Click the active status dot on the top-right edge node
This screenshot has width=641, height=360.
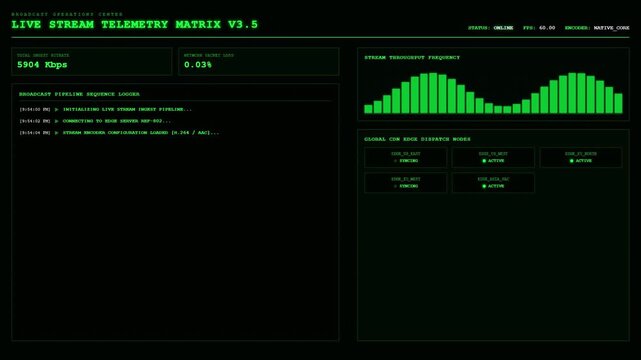(x=572, y=161)
